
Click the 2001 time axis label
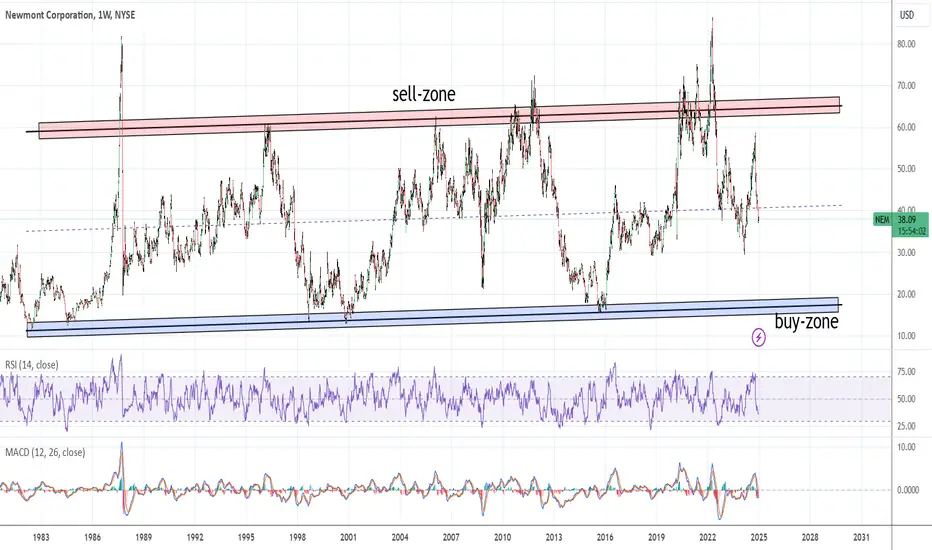[x=348, y=538]
